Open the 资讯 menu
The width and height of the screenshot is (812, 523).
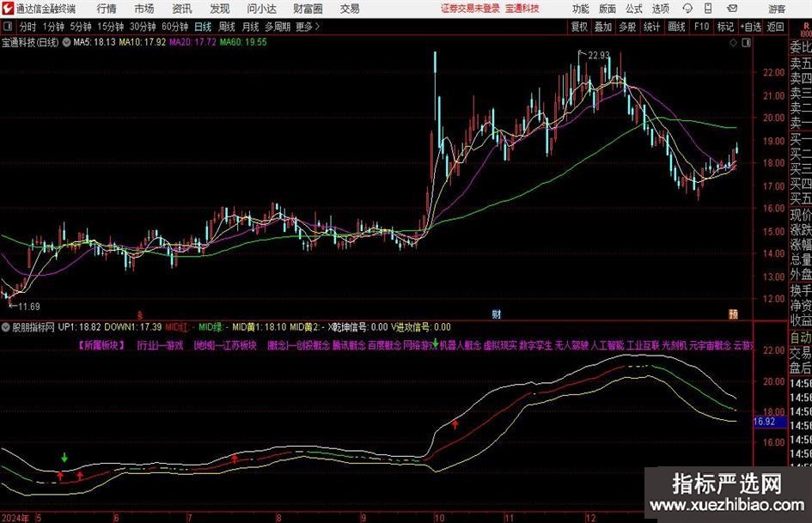pyautogui.click(x=182, y=9)
